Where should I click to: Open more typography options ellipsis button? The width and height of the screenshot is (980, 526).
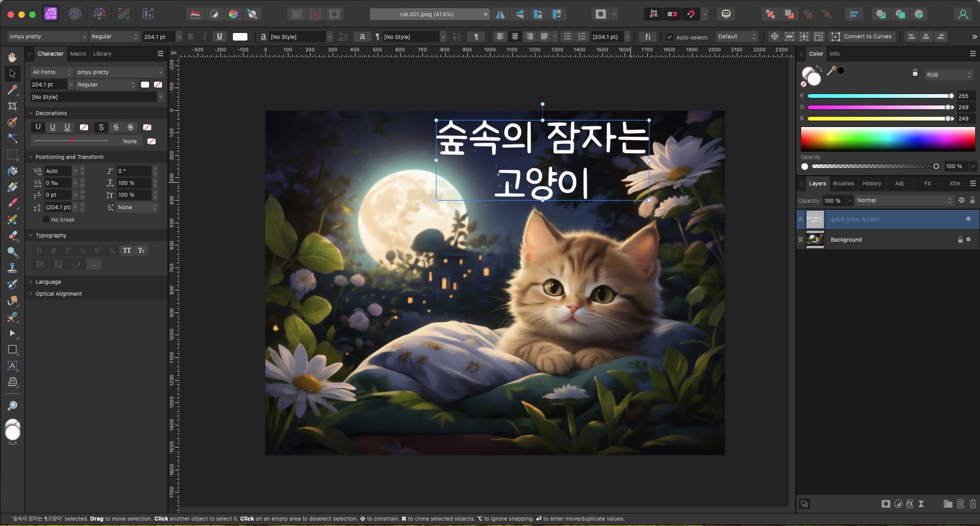93,264
